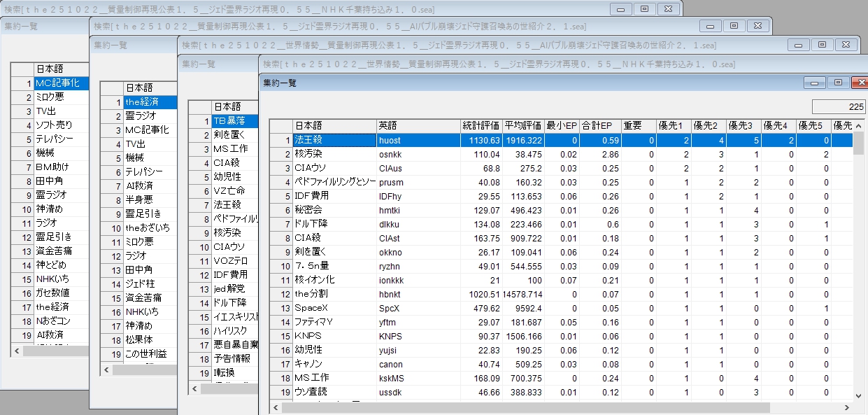This screenshot has width=868, height=415.
Task: Click the scroll-right arrow of the front table
Action: tap(848, 407)
